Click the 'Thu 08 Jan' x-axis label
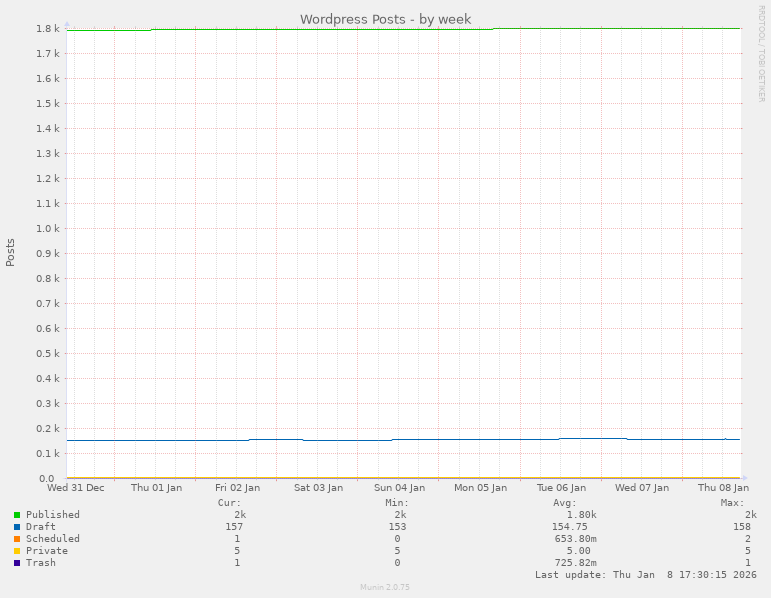 [723, 488]
